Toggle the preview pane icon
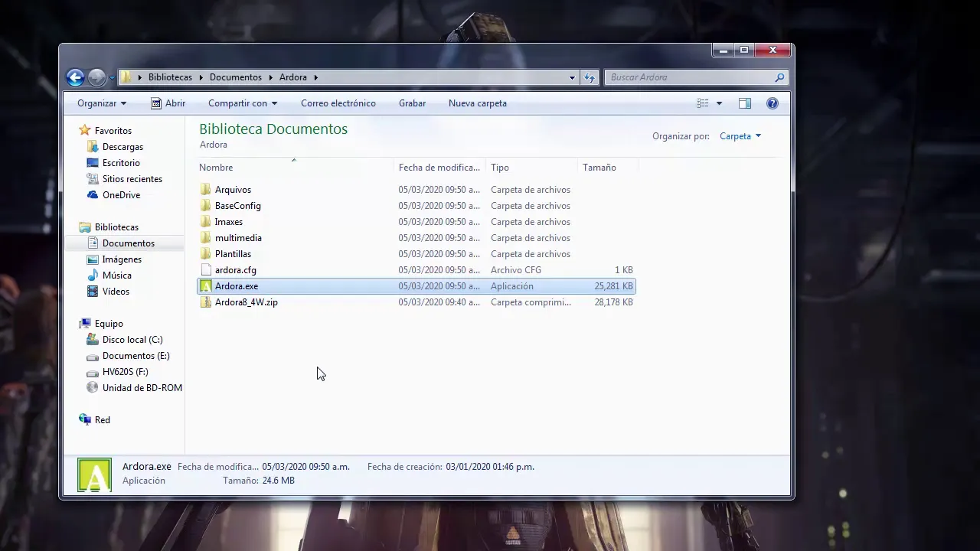 click(745, 103)
